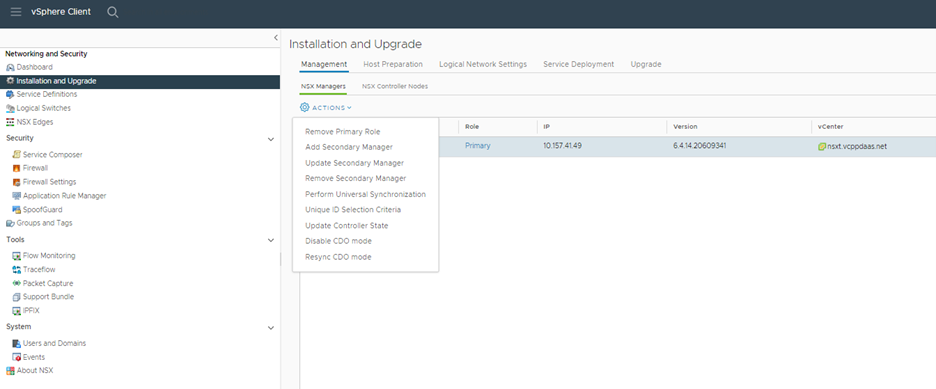Open the Service Deployment tab
The image size is (936, 389).
tap(578, 64)
